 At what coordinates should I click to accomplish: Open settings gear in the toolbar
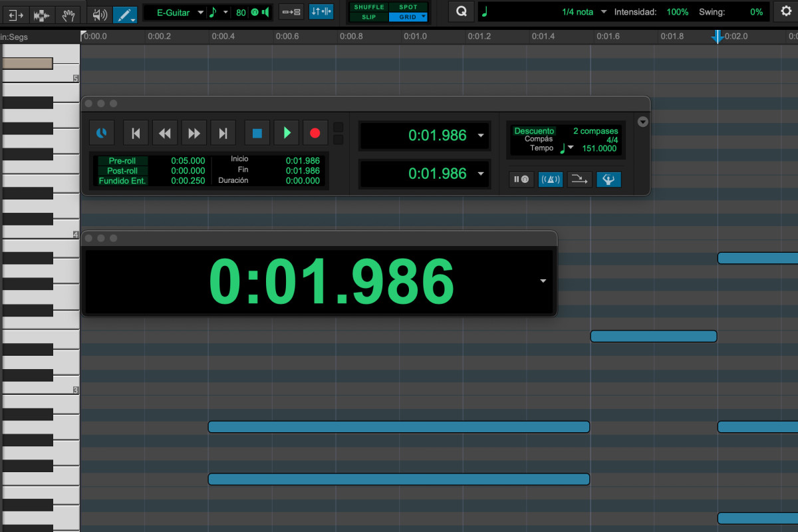(786, 11)
